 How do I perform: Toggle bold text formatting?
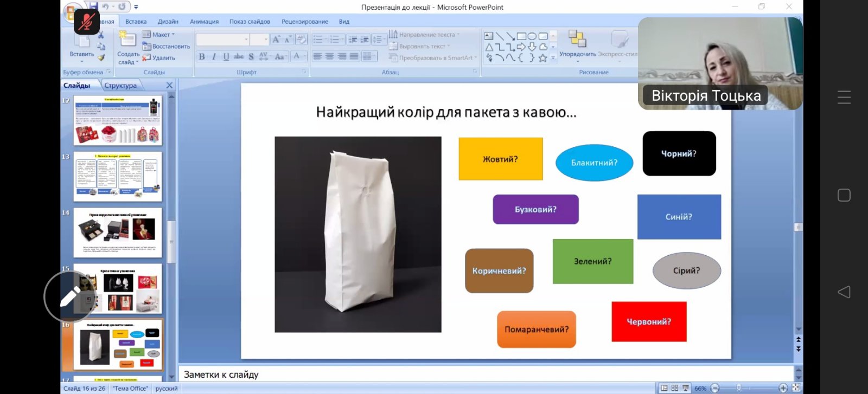pyautogui.click(x=202, y=56)
